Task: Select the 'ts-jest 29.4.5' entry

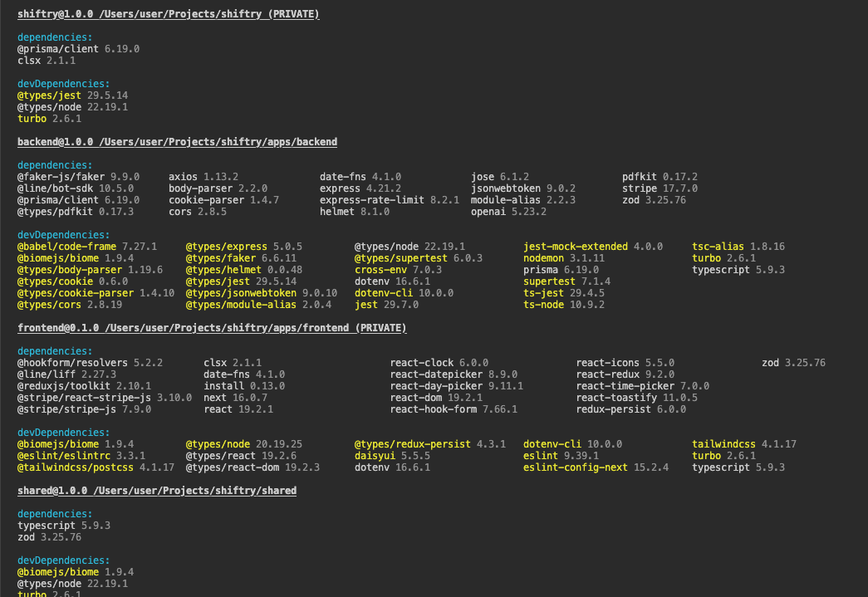Action: pos(563,293)
